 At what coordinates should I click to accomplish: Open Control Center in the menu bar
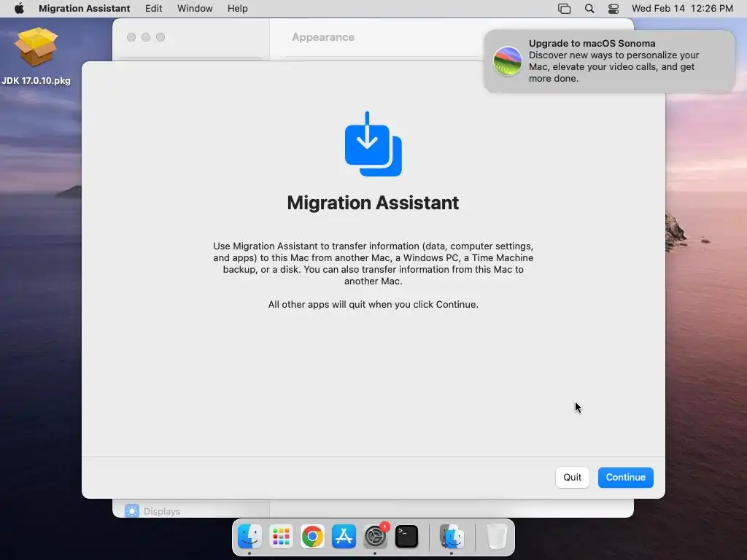613,8
